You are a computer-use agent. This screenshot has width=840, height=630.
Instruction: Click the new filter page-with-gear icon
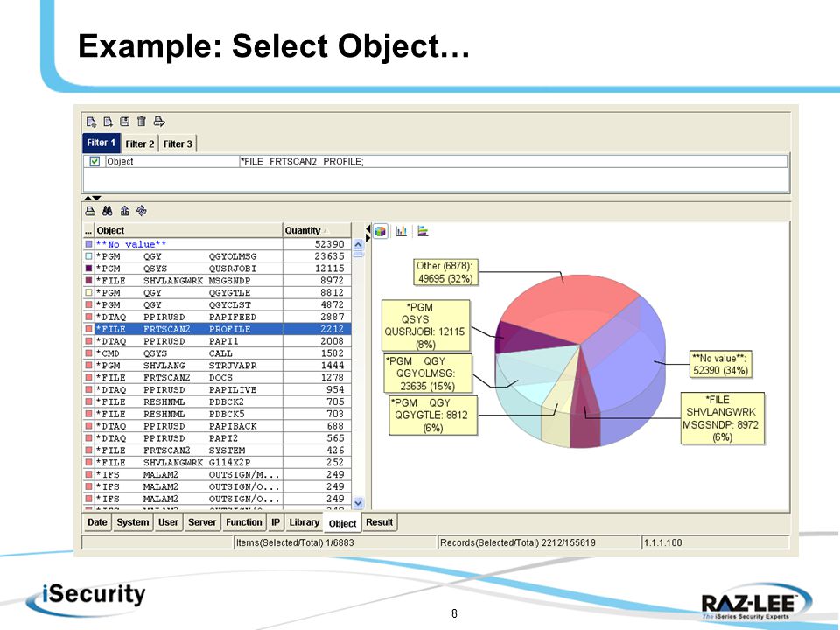[x=91, y=122]
